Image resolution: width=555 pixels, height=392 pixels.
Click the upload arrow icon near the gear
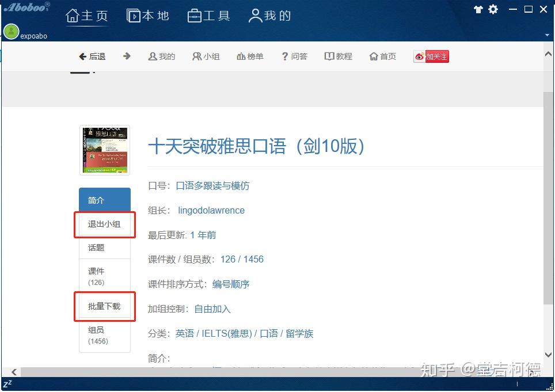click(x=478, y=9)
